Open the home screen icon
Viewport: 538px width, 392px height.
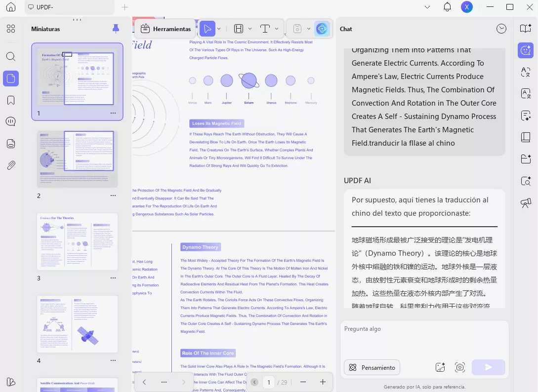pos(11,7)
